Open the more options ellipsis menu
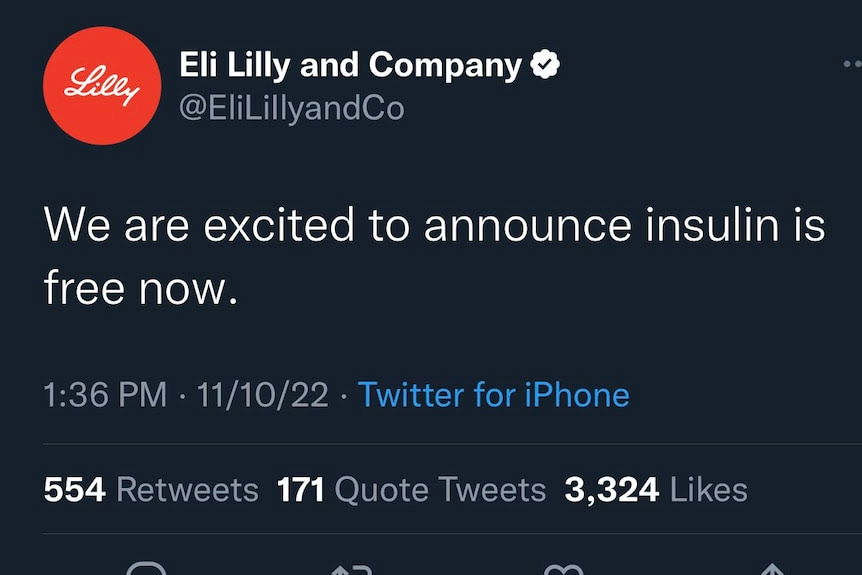The height and width of the screenshot is (575, 862). [x=852, y=63]
